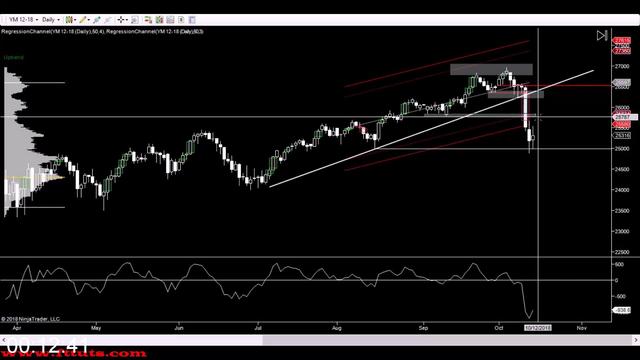640x360 pixels.
Task: Click the Sep time axis label
Action: point(423,328)
